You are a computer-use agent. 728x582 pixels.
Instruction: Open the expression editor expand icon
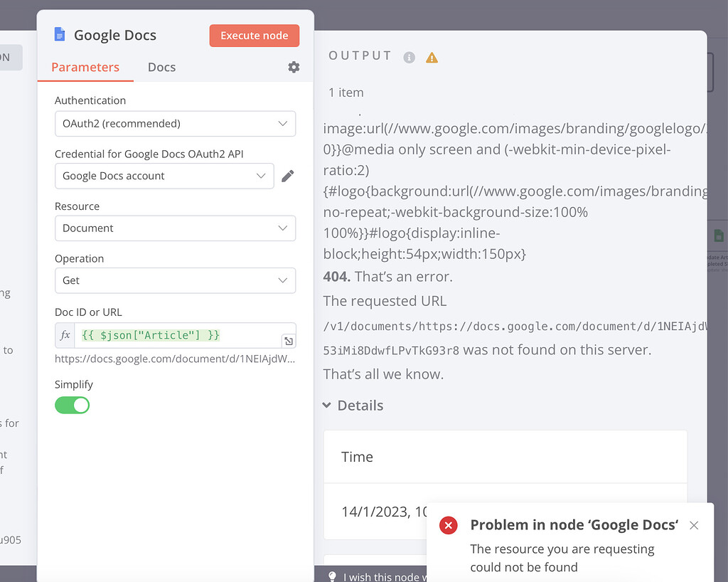coord(288,341)
